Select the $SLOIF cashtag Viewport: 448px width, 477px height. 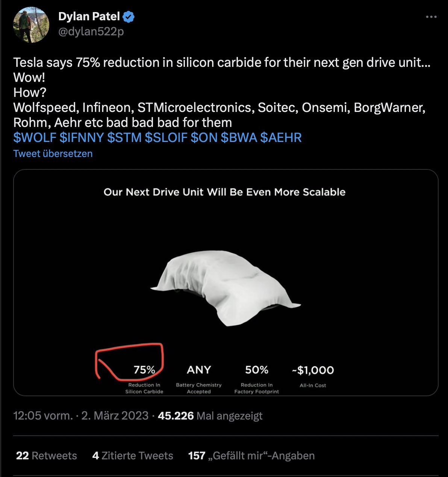coord(166,137)
